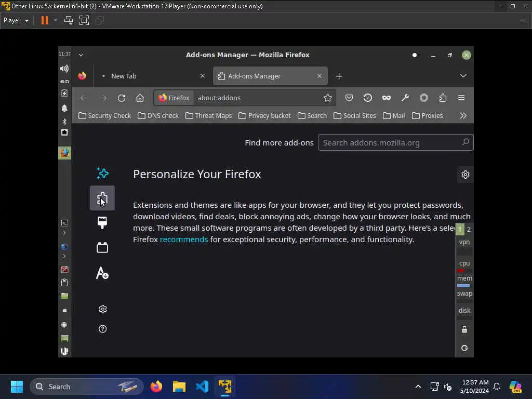Pause the virtual machine

45,20
